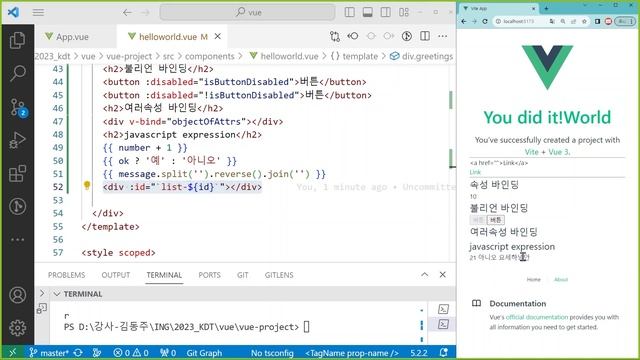Click breadcrumb 'src' folder
This screenshot has width=640, height=360.
[x=168, y=56]
